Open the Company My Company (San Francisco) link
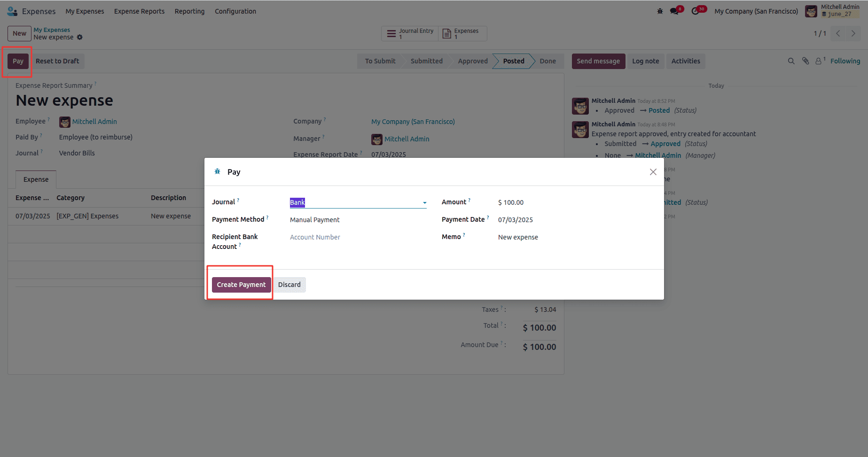 pyautogui.click(x=413, y=122)
